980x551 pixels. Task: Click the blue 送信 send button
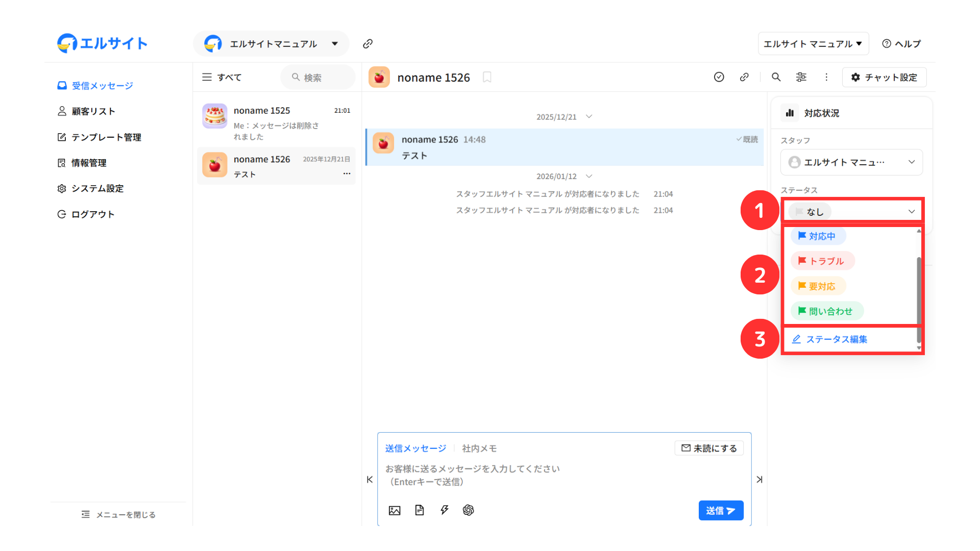[x=720, y=511]
